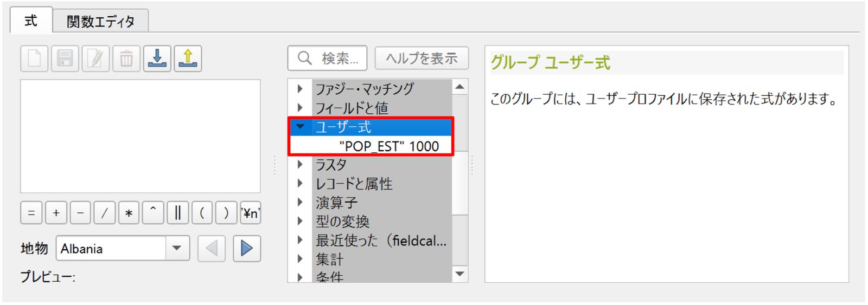The image size is (868, 305).
Task: Click the delete expression trash icon
Action: pyautogui.click(x=126, y=59)
